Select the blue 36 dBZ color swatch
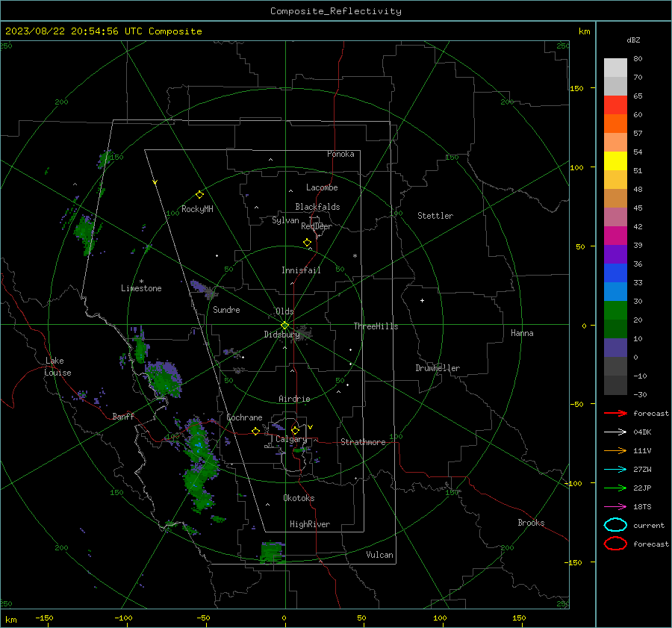The width and height of the screenshot is (672, 628). [615, 273]
